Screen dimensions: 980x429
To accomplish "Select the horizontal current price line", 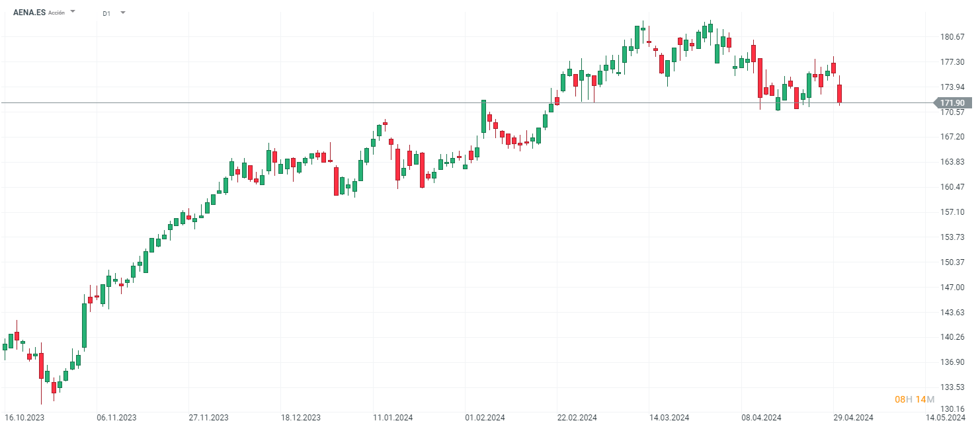I will (397, 102).
